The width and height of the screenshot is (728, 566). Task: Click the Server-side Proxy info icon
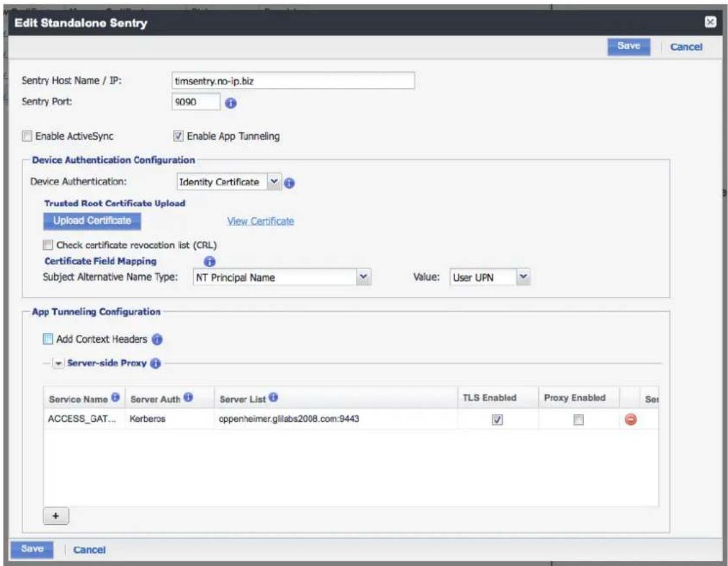[156, 363]
